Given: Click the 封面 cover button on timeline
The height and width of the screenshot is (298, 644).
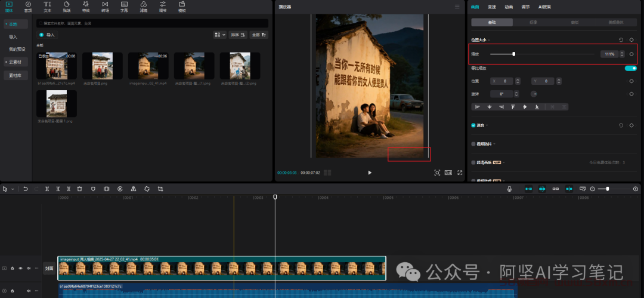Looking at the screenshot, I should coord(49,268).
